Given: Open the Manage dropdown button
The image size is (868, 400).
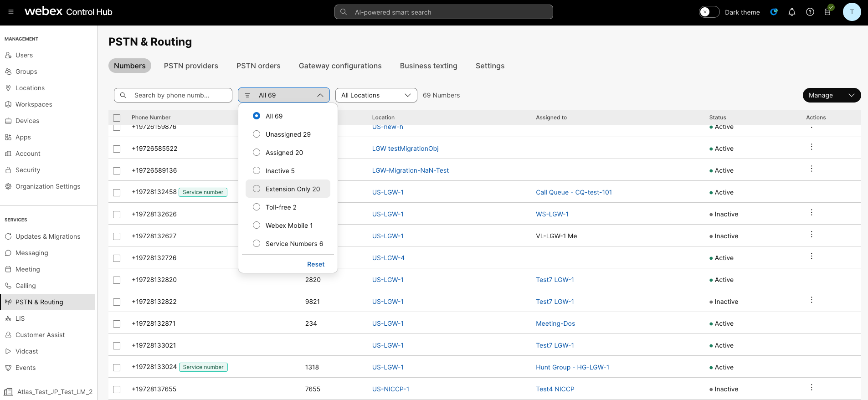Looking at the screenshot, I should coord(832,95).
